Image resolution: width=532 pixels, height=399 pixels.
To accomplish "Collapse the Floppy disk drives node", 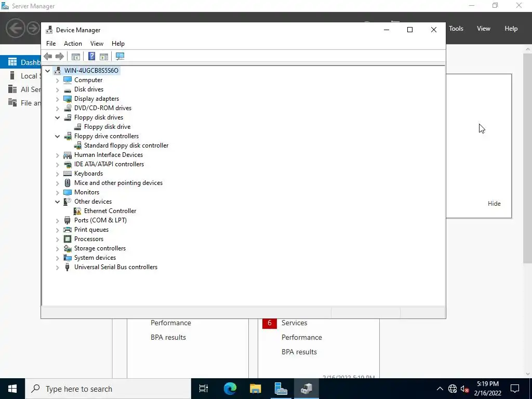I will pyautogui.click(x=57, y=118).
